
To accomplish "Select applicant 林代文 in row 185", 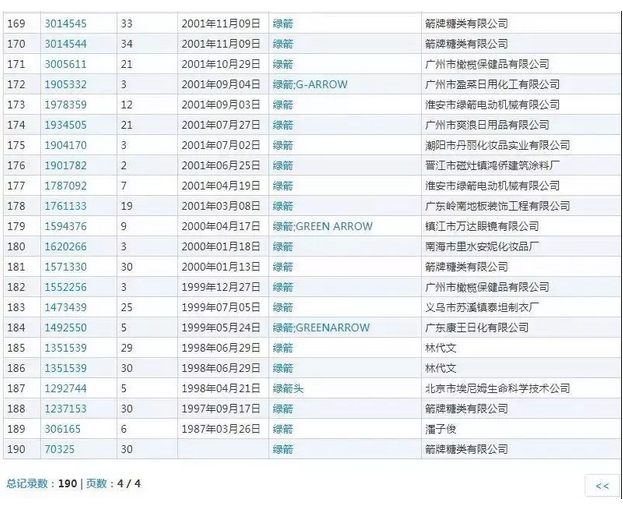I will (x=441, y=348).
